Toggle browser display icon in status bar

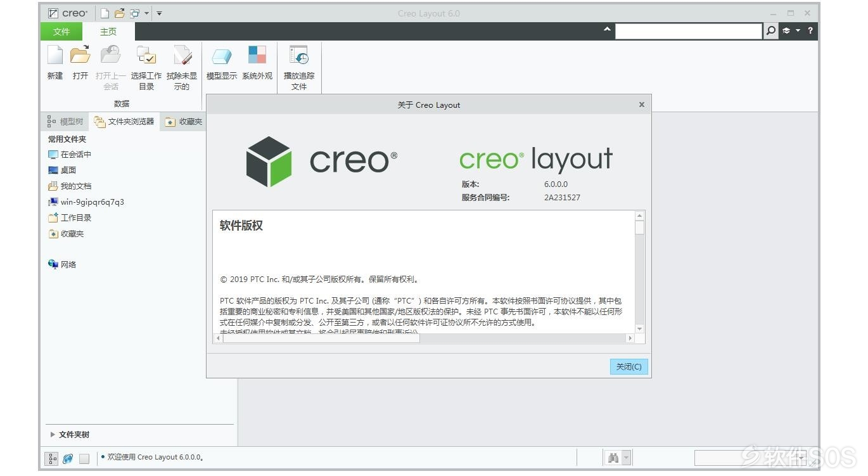[67, 458]
